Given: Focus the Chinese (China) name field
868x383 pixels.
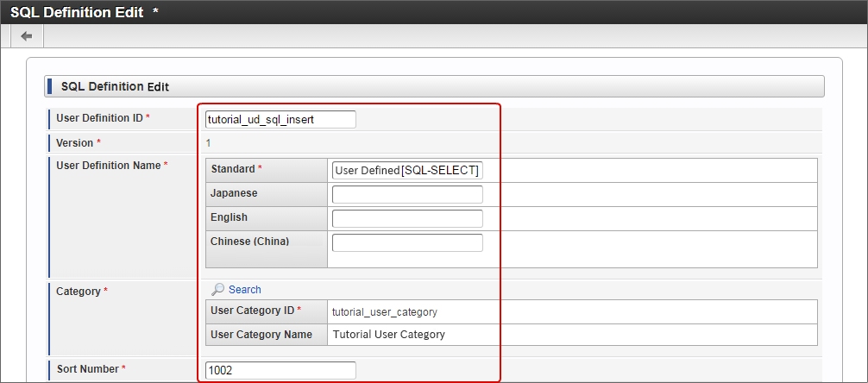Looking at the screenshot, I should click(407, 242).
